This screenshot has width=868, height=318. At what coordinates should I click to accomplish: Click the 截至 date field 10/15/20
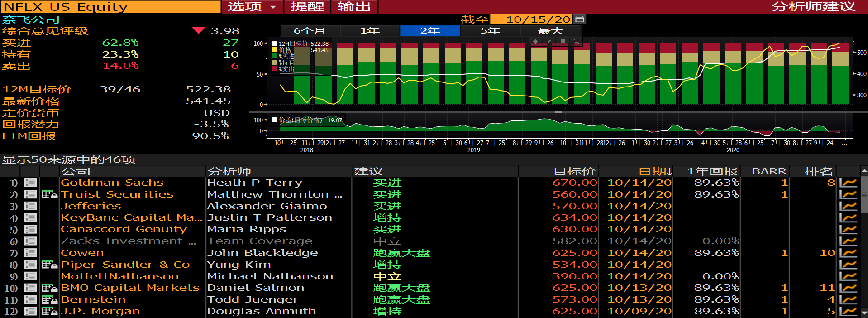pos(532,19)
